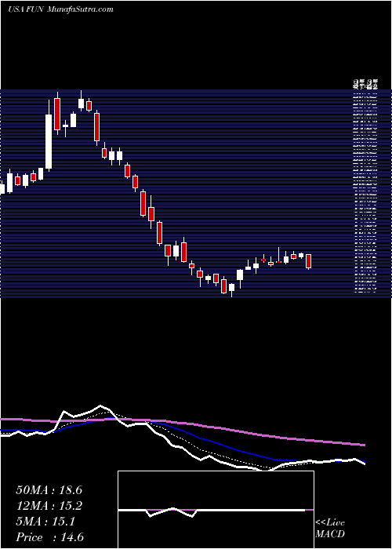Click the "<<Live MACD" label
This screenshot has width=392, height=549.
click(330, 529)
